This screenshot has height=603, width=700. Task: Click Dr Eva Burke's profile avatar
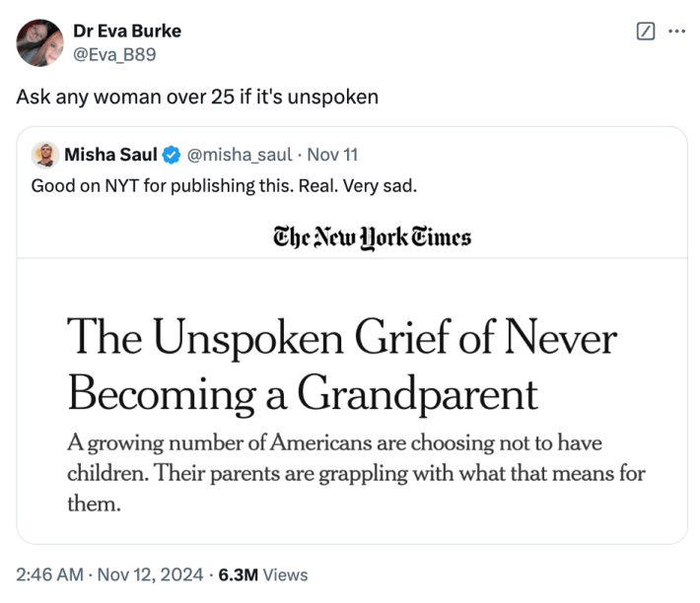click(40, 42)
